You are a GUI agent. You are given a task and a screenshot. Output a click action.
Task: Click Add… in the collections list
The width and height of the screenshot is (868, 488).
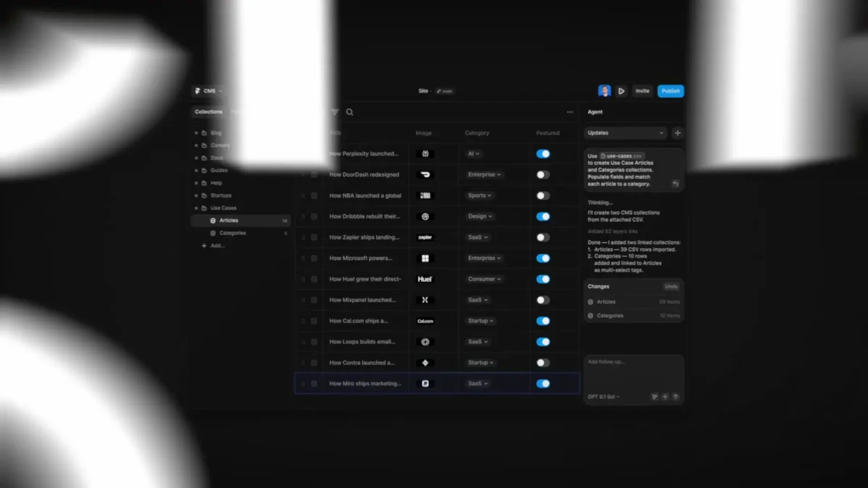click(213, 246)
